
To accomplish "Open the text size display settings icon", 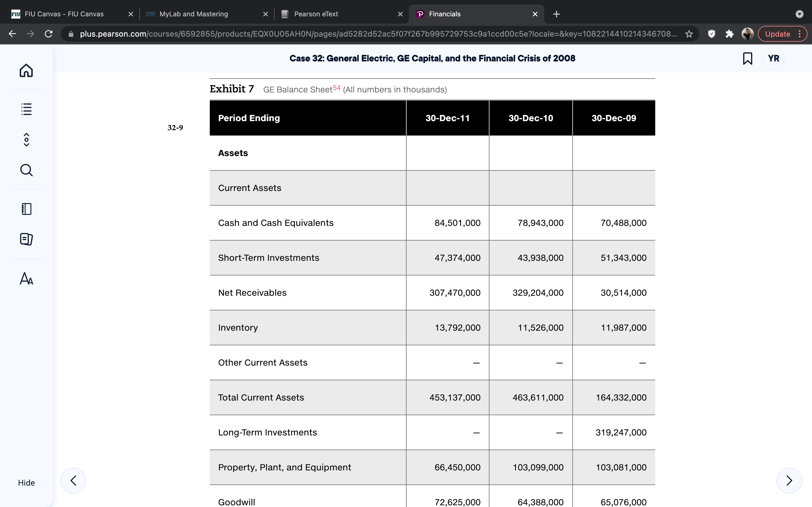I will click(26, 278).
